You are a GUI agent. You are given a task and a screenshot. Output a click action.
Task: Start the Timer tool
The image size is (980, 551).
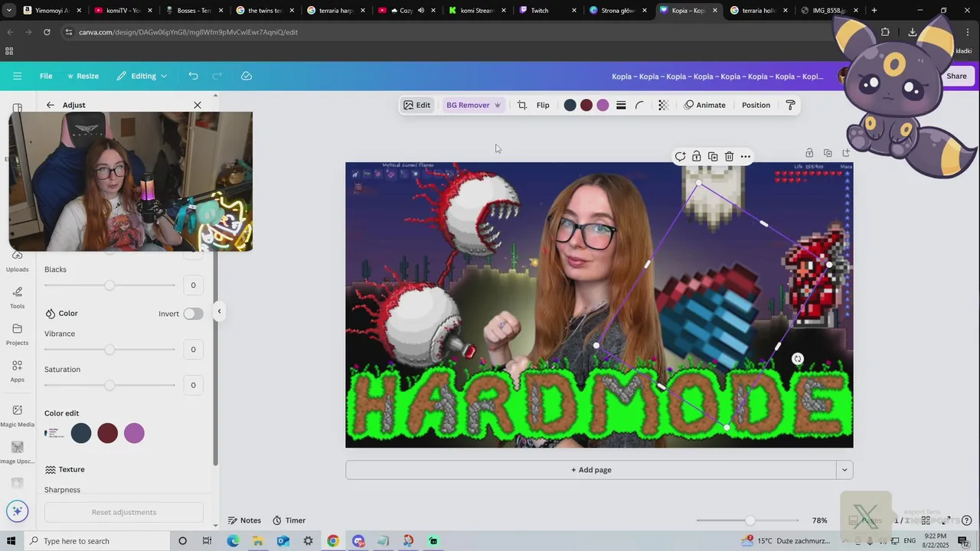289,520
